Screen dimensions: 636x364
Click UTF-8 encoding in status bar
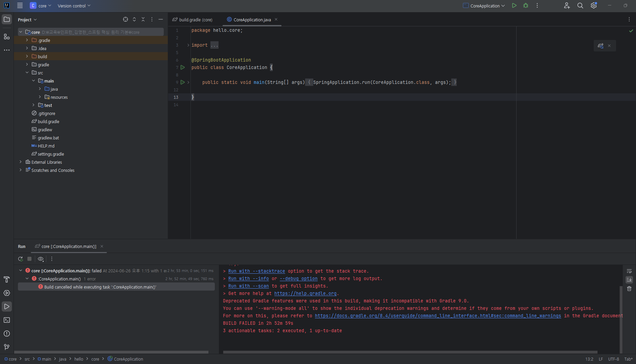613,359
